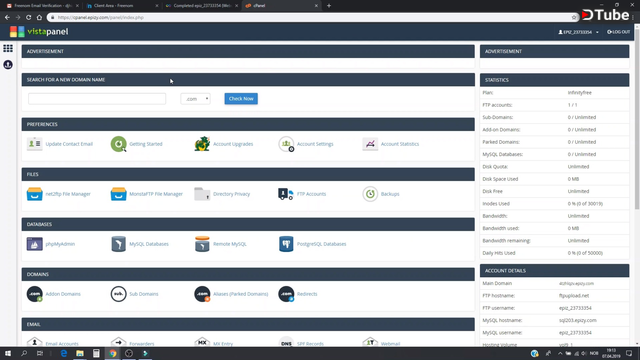Select MySQL hostname sql203.epizy.com text

pos(578,320)
